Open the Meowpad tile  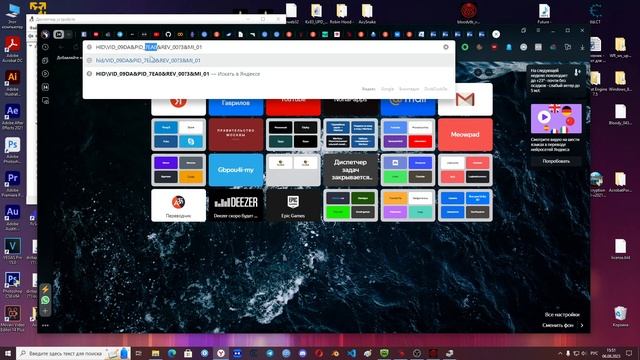point(465,134)
